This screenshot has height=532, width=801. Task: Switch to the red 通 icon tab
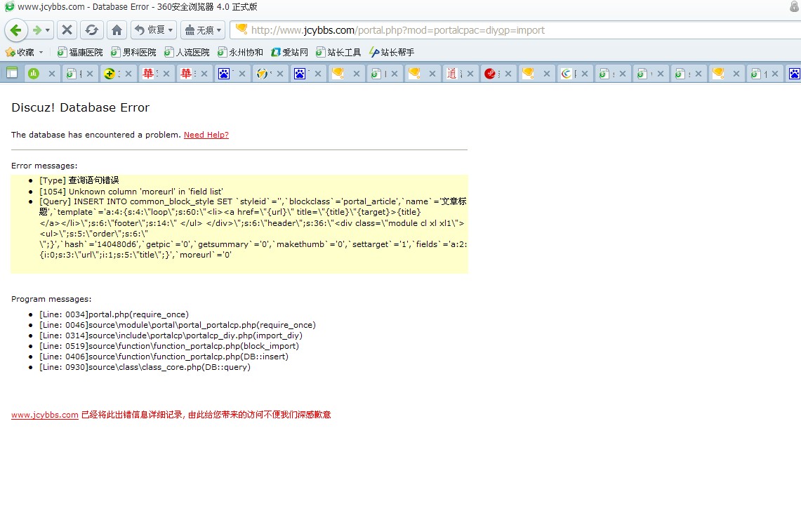451,74
